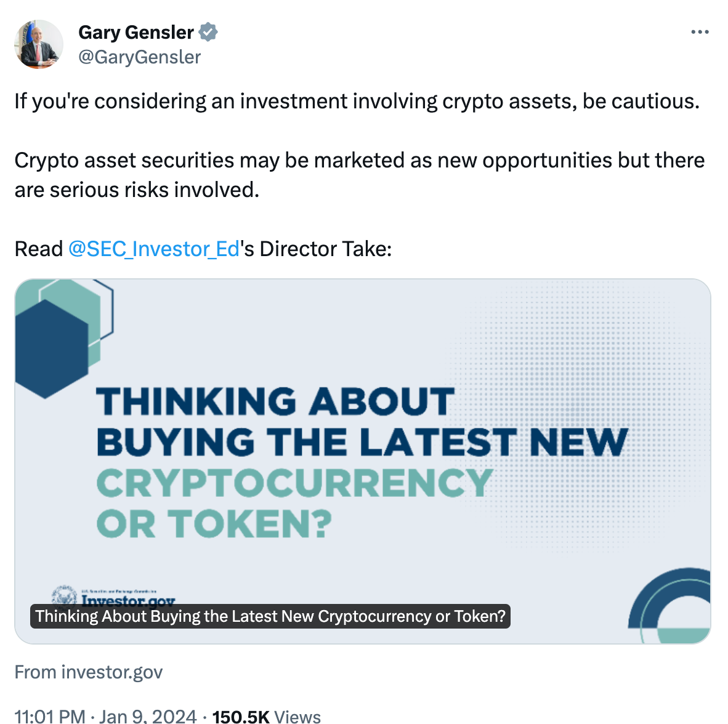Click the sentence about being cautious with crypto
The width and height of the screenshot is (728, 724).
pyautogui.click(x=357, y=101)
